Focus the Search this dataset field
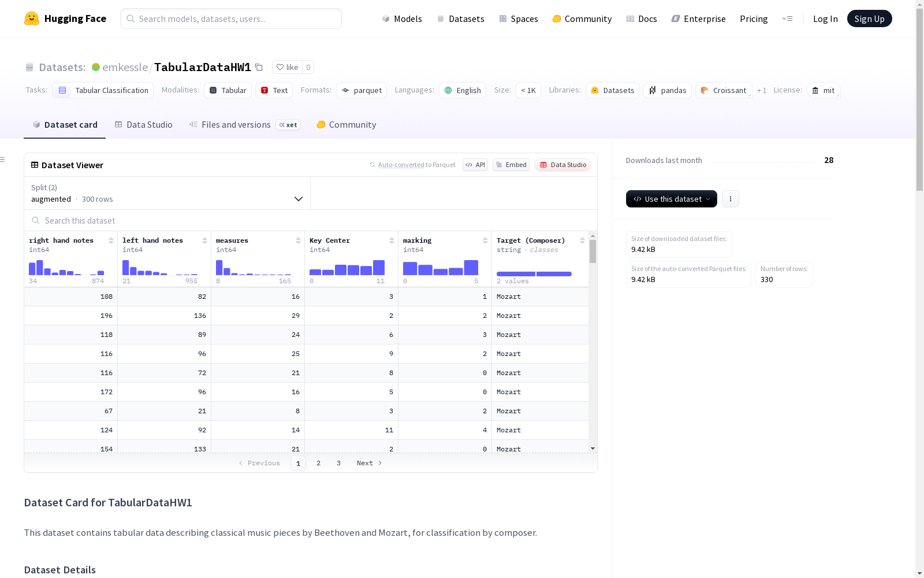 point(311,220)
